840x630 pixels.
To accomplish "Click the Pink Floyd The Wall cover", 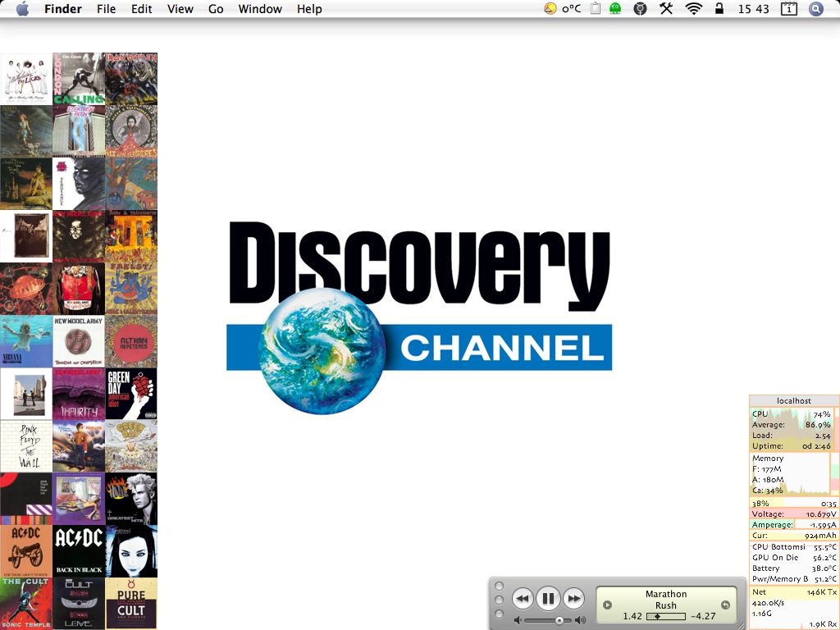I will pyautogui.click(x=26, y=445).
